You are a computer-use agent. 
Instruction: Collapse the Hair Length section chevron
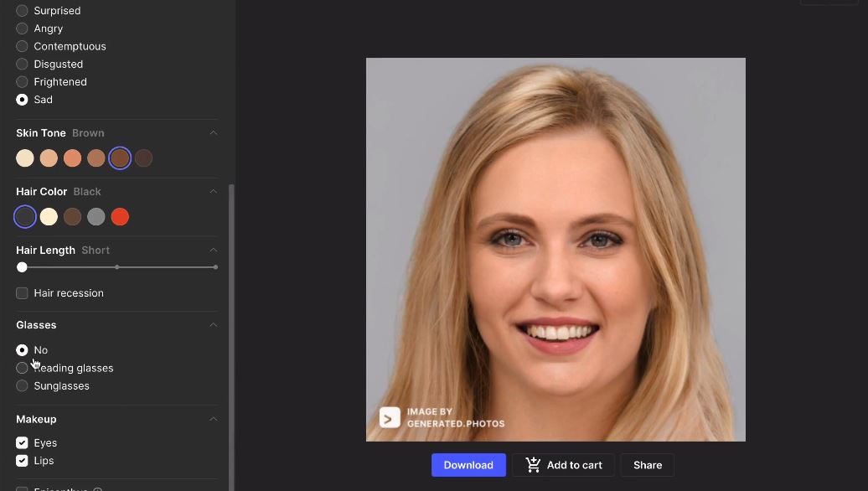(213, 251)
